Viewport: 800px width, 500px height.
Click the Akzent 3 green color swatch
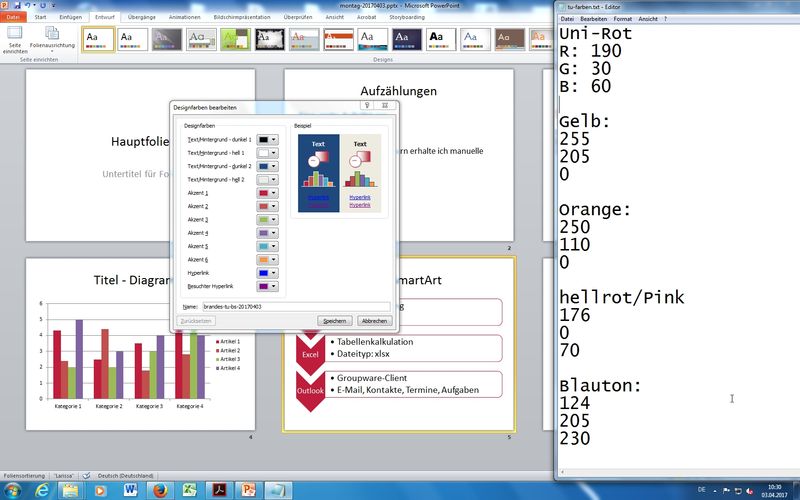264,219
